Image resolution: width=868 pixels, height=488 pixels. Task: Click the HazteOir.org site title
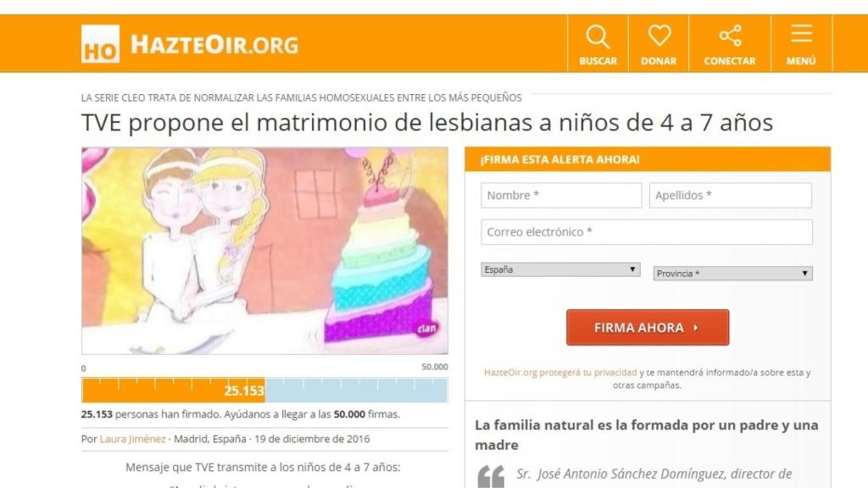tap(214, 45)
